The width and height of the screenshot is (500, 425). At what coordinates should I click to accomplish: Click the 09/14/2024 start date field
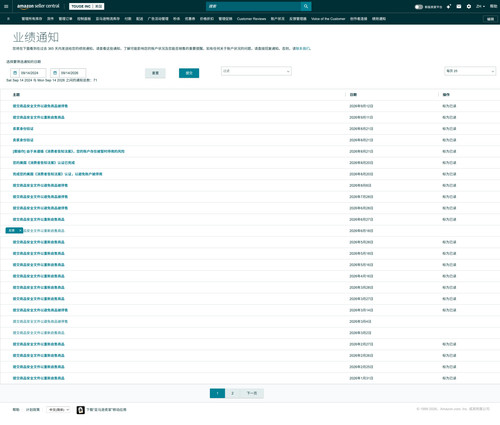[33, 73]
